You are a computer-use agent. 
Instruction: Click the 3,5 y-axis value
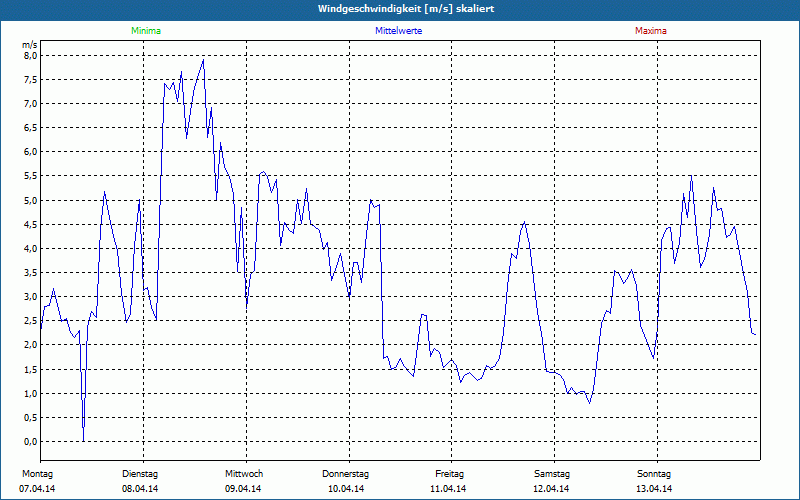pyautogui.click(x=31, y=272)
